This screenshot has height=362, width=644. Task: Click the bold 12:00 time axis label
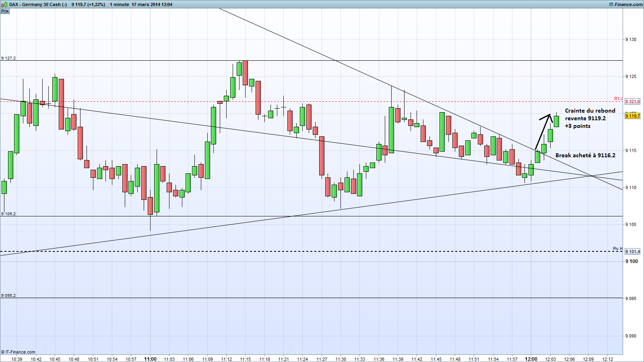[531, 359]
